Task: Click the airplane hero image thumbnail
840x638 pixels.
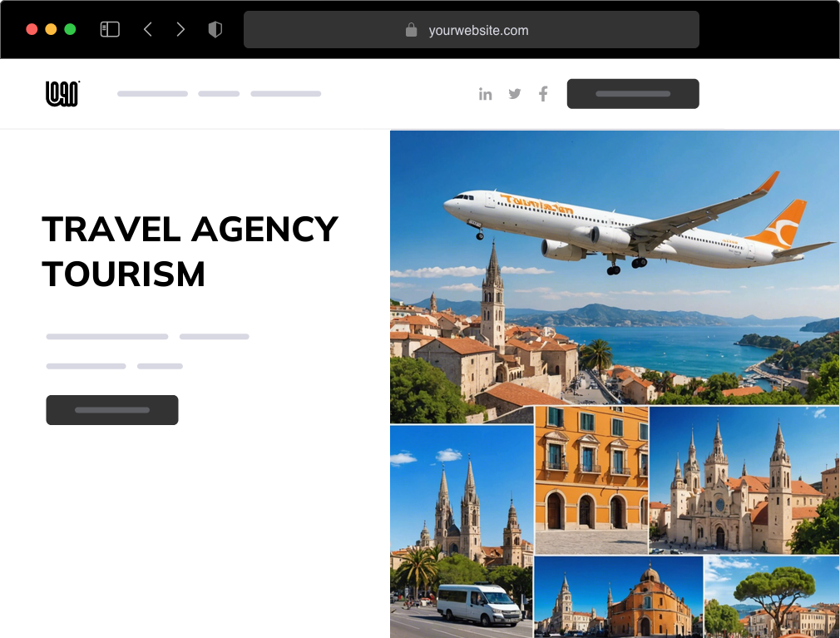Action: (615, 266)
